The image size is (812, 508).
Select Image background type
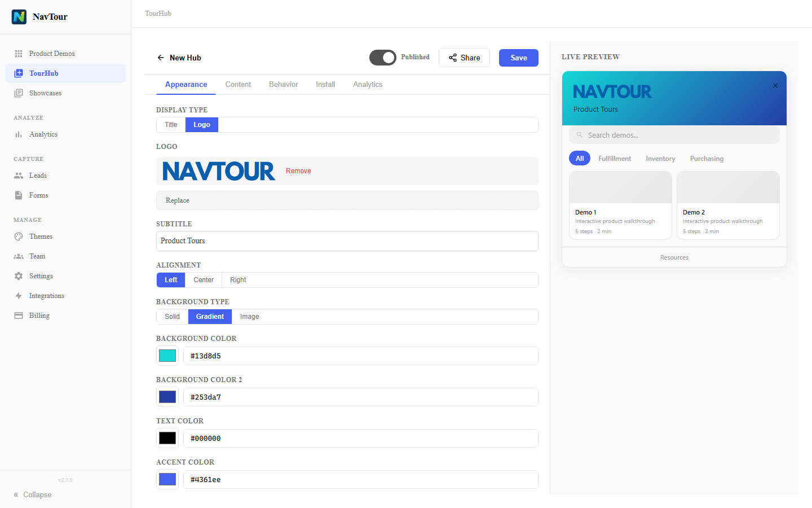point(250,317)
